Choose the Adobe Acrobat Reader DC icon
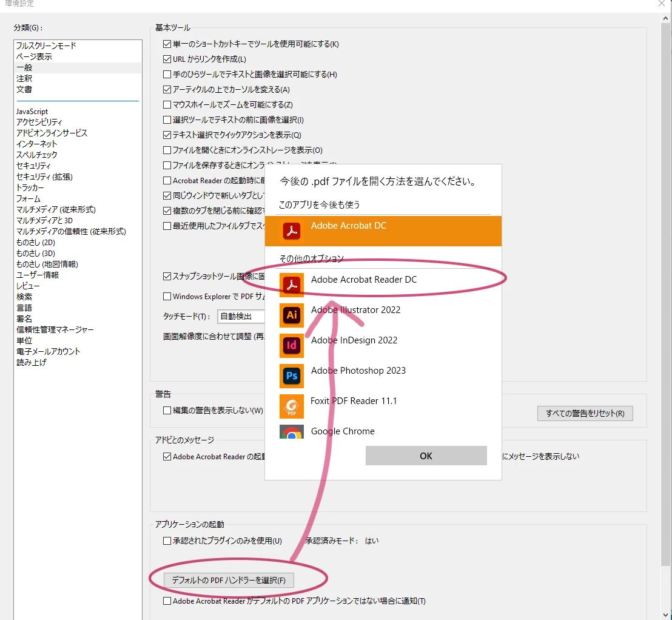 click(292, 285)
